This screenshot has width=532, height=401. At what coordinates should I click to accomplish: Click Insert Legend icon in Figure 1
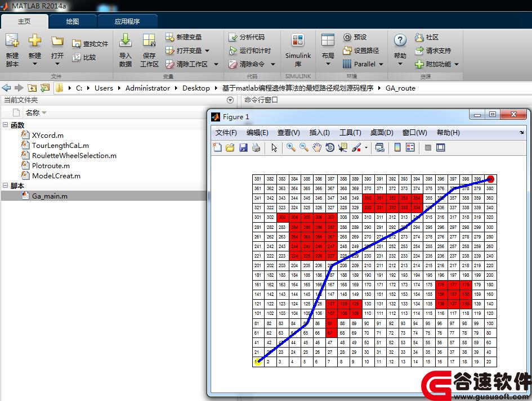tap(410, 147)
